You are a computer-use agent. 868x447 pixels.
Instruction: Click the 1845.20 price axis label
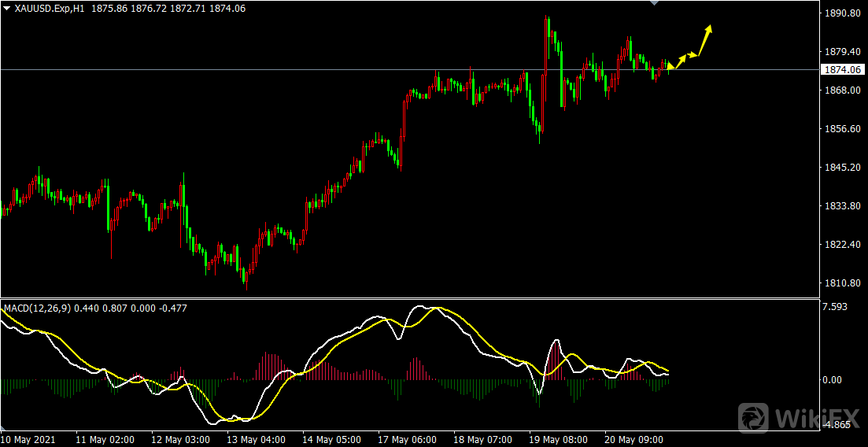[840, 168]
